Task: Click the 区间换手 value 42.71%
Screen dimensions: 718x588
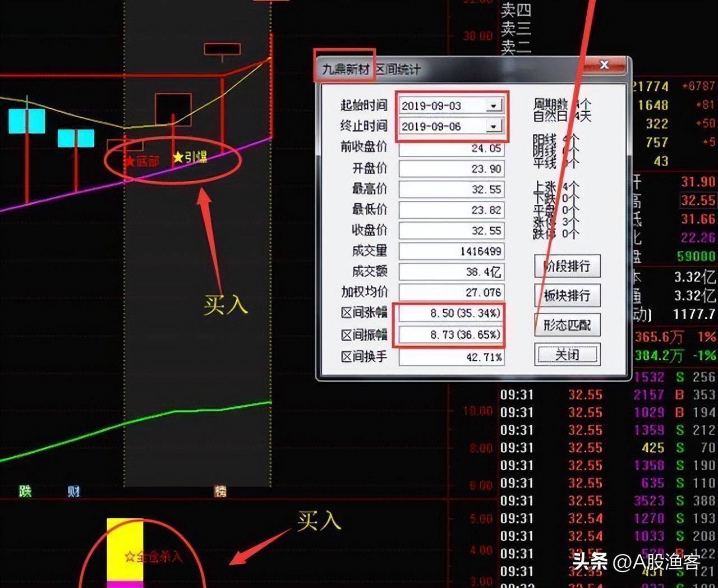Action: 452,357
